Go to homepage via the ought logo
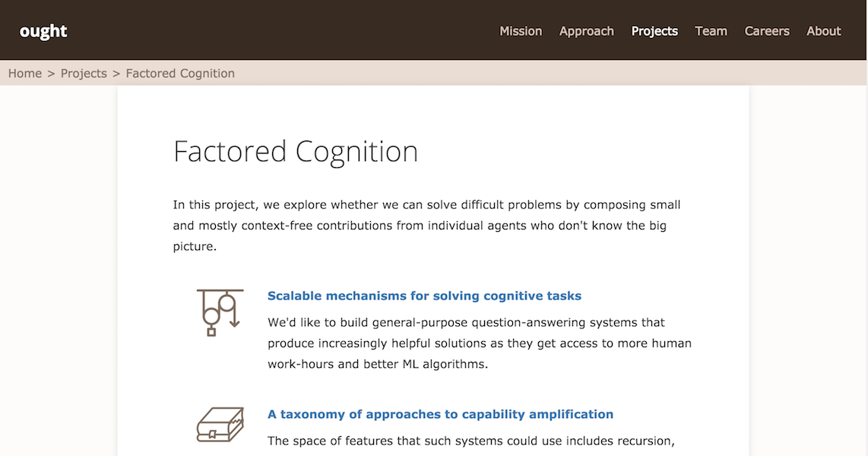868x456 pixels. pyautogui.click(x=43, y=31)
